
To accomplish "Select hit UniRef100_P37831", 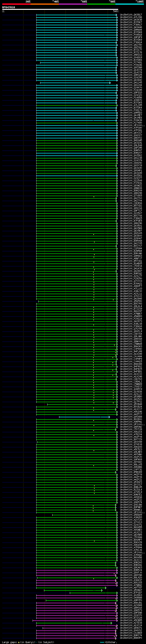I will tap(131, 183).
